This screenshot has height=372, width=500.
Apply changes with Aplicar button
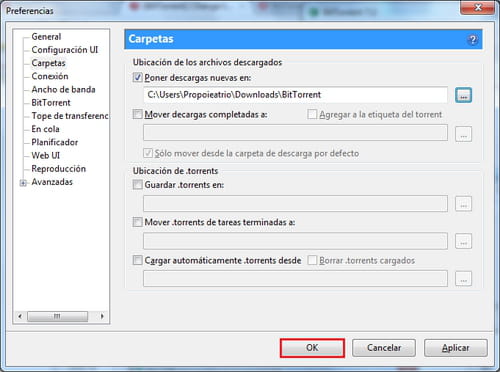[x=456, y=348]
